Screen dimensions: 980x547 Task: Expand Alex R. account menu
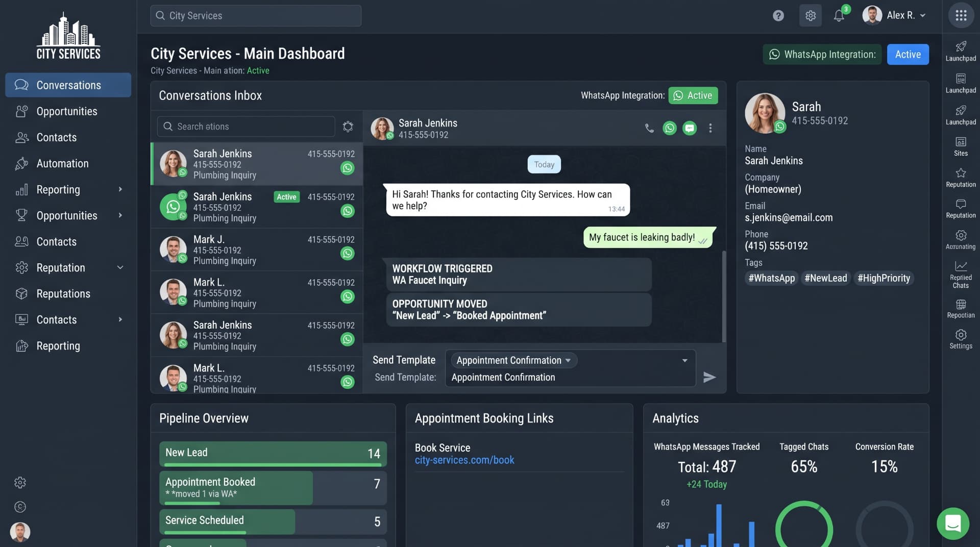(x=894, y=15)
